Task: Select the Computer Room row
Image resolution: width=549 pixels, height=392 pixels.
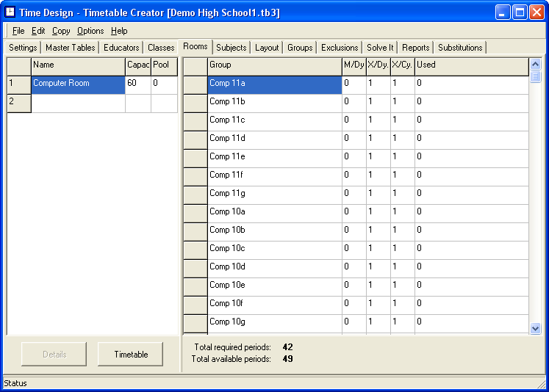Action: click(78, 84)
